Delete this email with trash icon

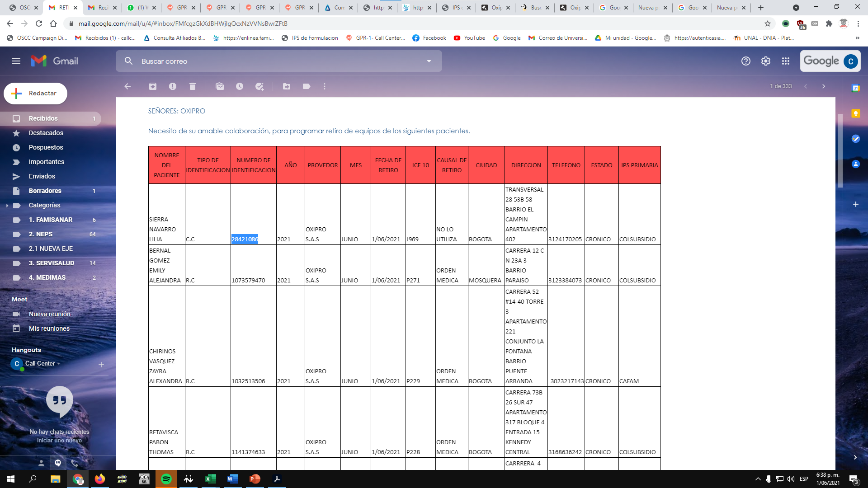coord(193,86)
